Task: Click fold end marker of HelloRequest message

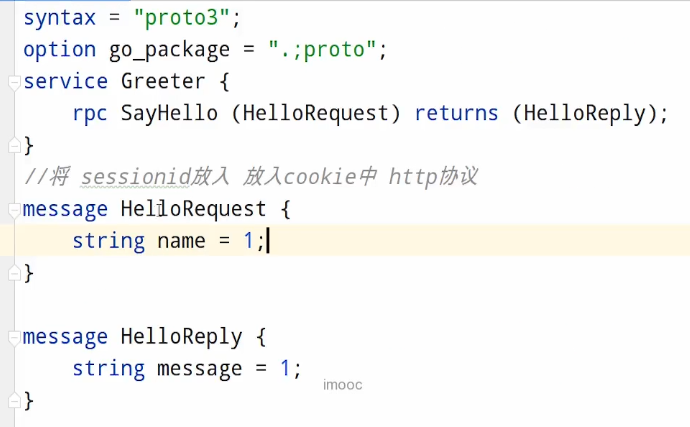Action: (x=14, y=273)
